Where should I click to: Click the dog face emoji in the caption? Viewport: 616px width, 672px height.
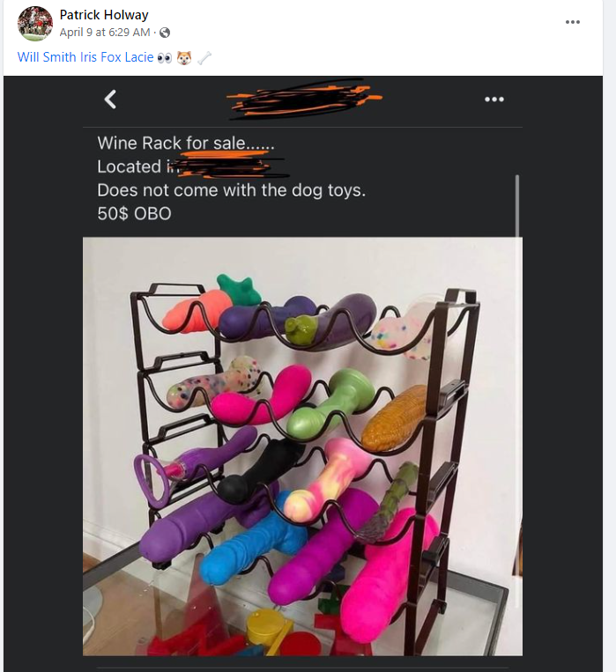coord(184,58)
